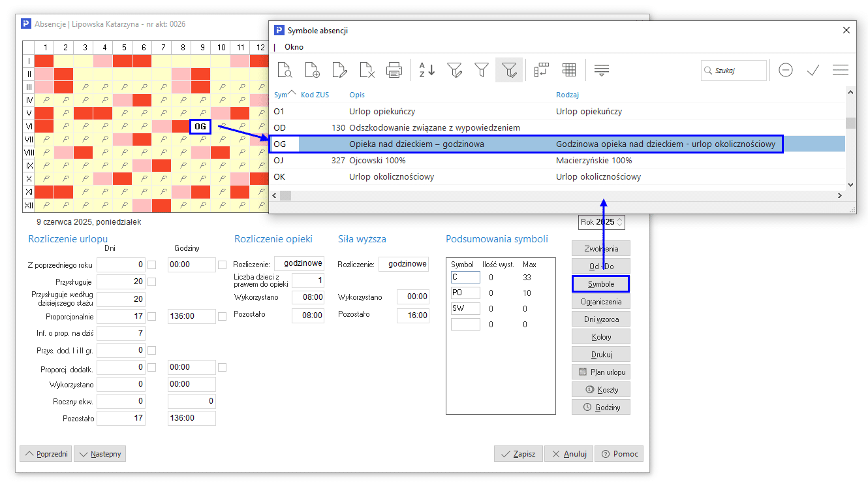Open the hamburger menu in Symbole absencji

[840, 70]
